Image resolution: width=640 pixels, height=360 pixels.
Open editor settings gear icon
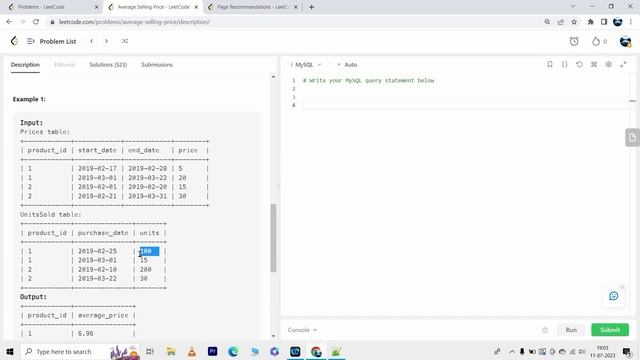click(x=609, y=64)
